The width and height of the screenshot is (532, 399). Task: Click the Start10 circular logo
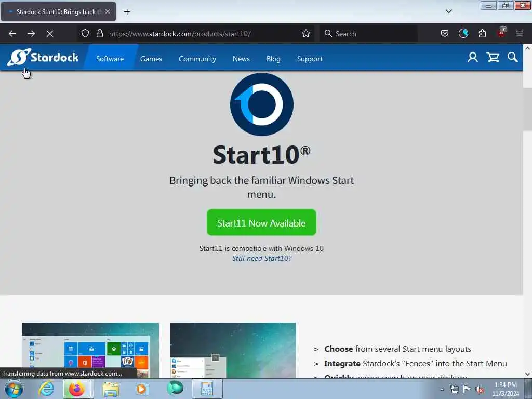coord(262,104)
